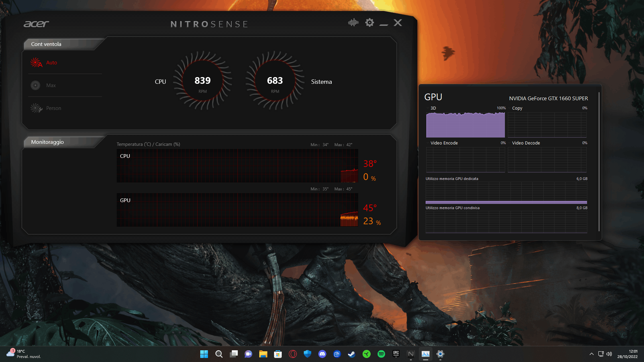644x362 pixels.
Task: Close the NitroSense window
Action: [398, 22]
